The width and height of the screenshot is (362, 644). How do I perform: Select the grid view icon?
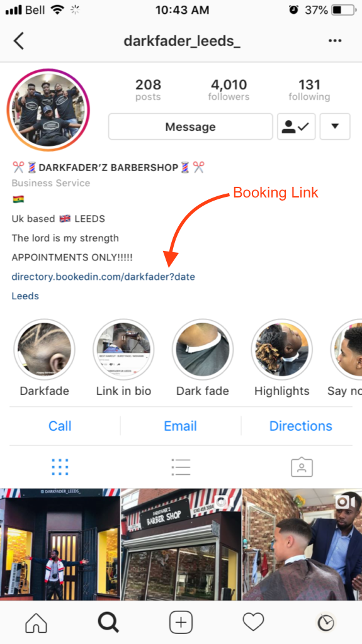(x=60, y=467)
